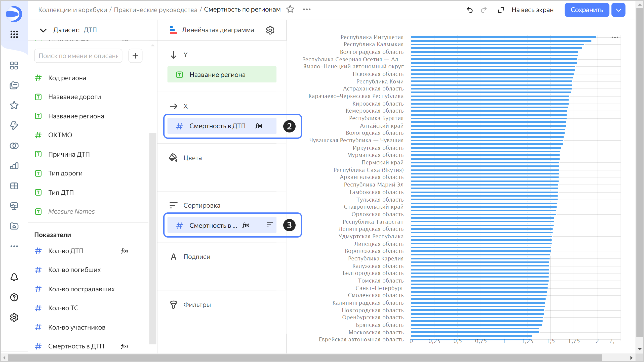Click the undo arrow icon
644x362 pixels.
tap(469, 10)
